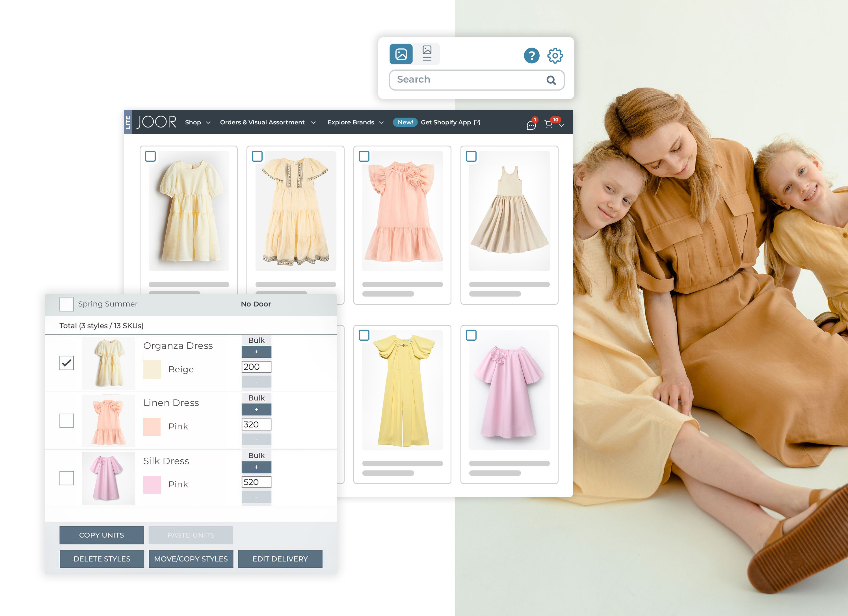Viewport: 848px width, 616px height.
Task: Switch to image list view icon
Action: click(427, 53)
